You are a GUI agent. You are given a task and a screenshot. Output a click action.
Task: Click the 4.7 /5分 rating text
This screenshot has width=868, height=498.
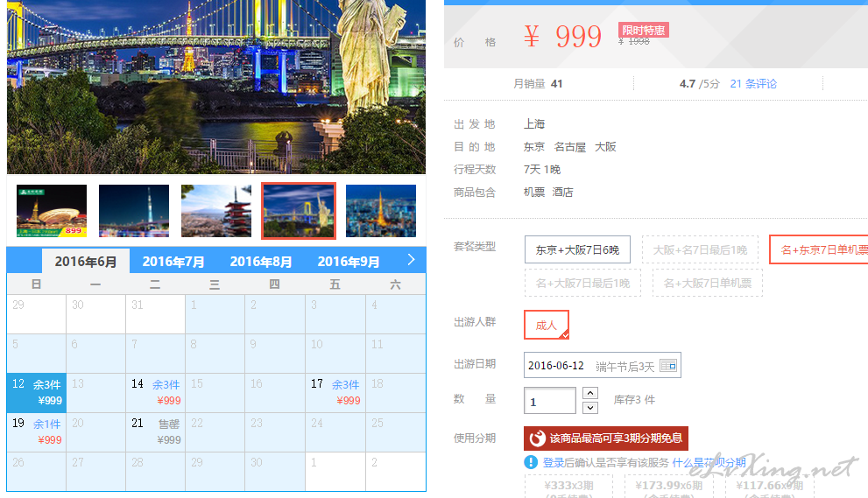[x=700, y=83]
